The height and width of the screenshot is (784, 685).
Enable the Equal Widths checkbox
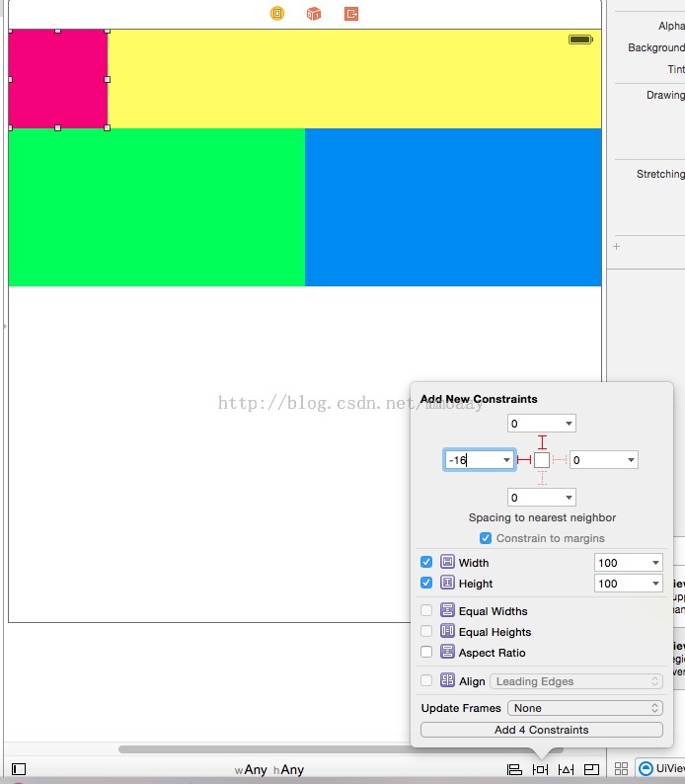[x=426, y=611]
